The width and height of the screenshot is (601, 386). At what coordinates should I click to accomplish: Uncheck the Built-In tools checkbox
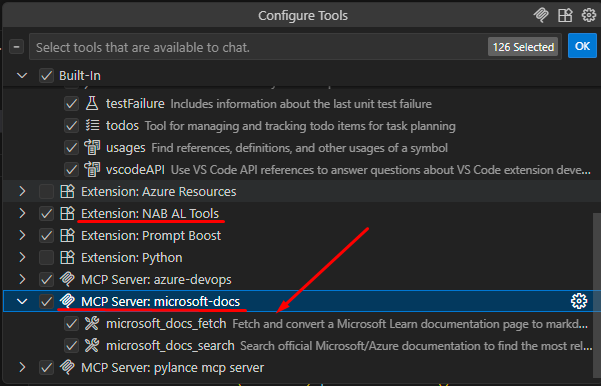click(46, 76)
